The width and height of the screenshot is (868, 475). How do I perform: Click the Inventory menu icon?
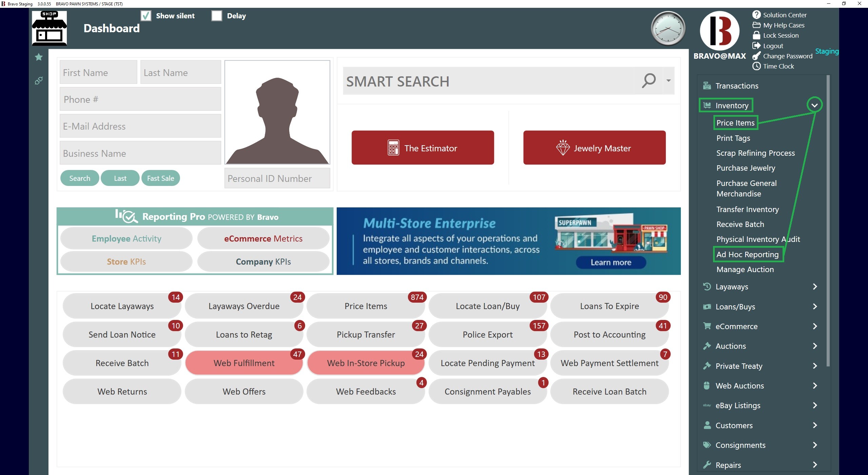707,105
